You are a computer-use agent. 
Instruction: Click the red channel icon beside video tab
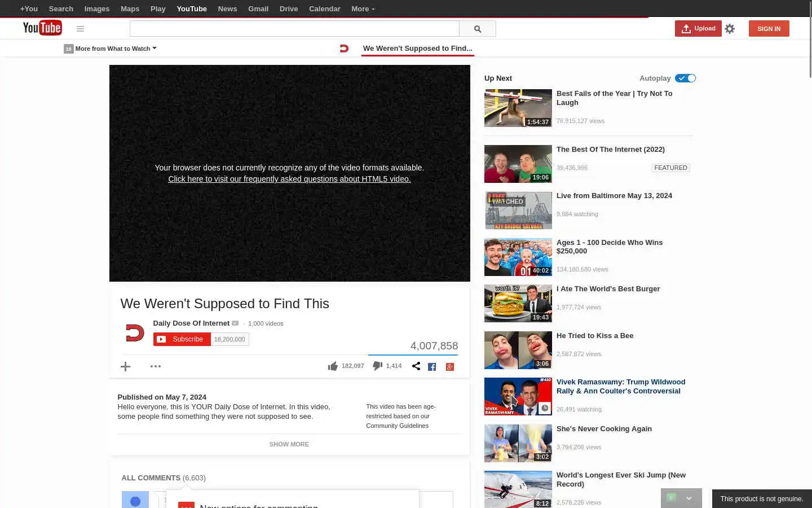coord(344,49)
